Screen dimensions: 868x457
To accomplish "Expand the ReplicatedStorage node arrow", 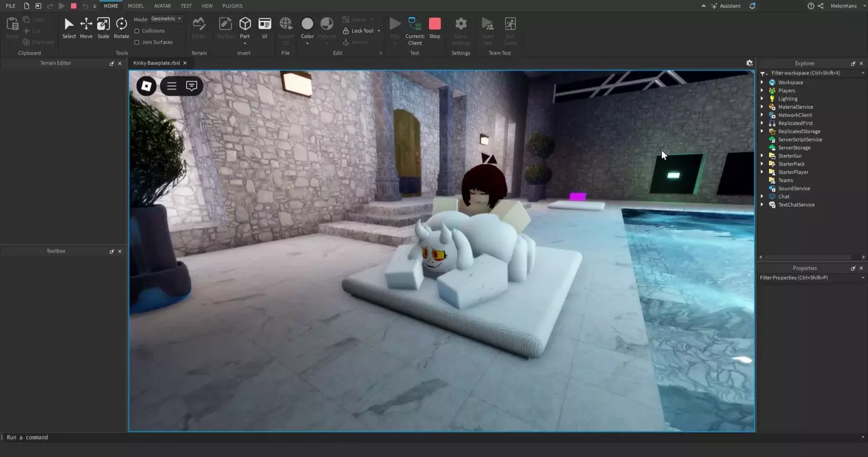I will click(x=762, y=131).
